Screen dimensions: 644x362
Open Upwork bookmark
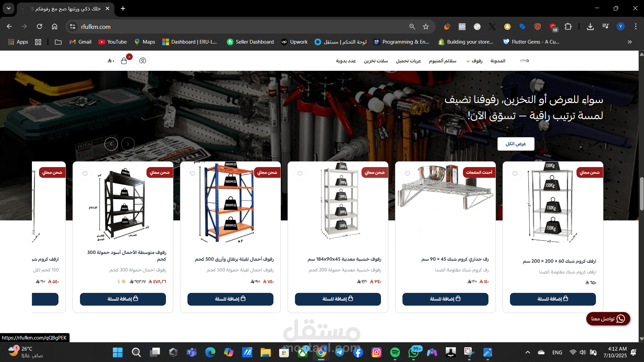[x=294, y=42]
